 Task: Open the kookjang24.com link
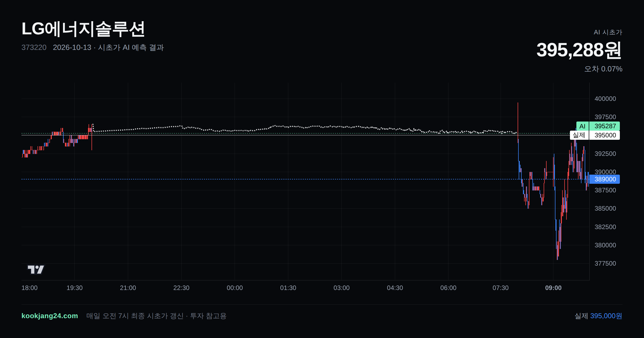tap(50, 316)
